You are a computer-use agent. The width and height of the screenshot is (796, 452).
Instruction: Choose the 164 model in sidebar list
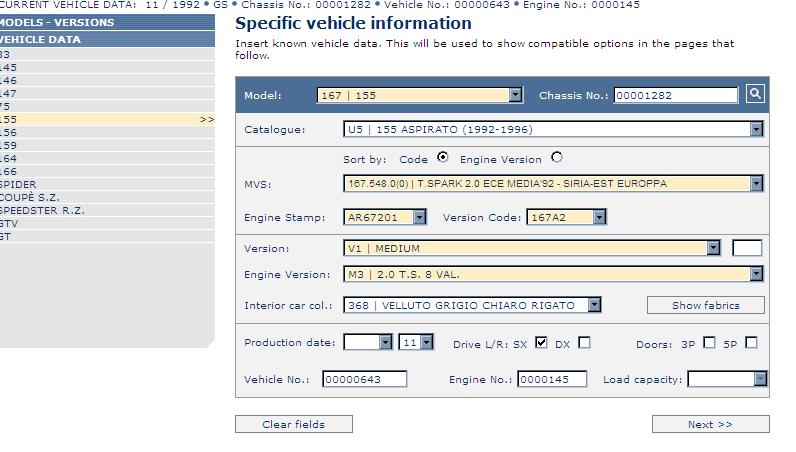click(x=8, y=158)
